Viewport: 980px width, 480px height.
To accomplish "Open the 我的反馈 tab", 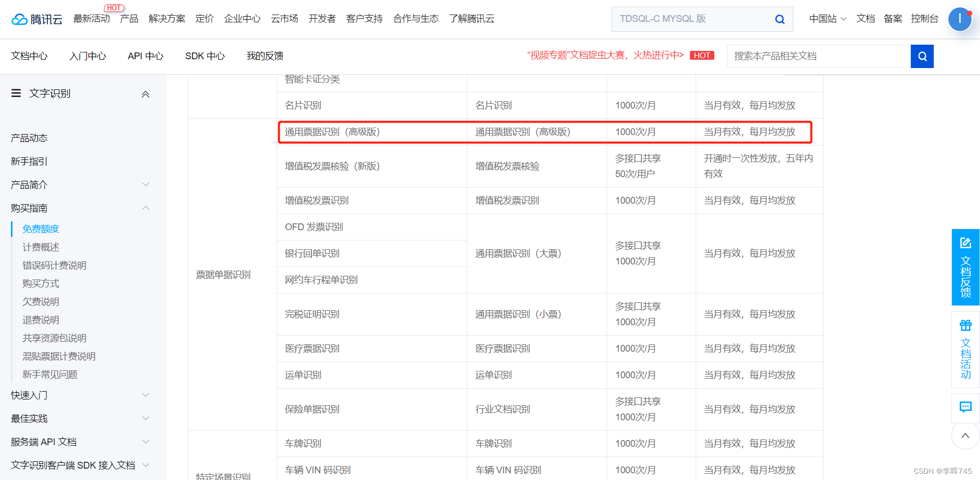I will pos(265,56).
